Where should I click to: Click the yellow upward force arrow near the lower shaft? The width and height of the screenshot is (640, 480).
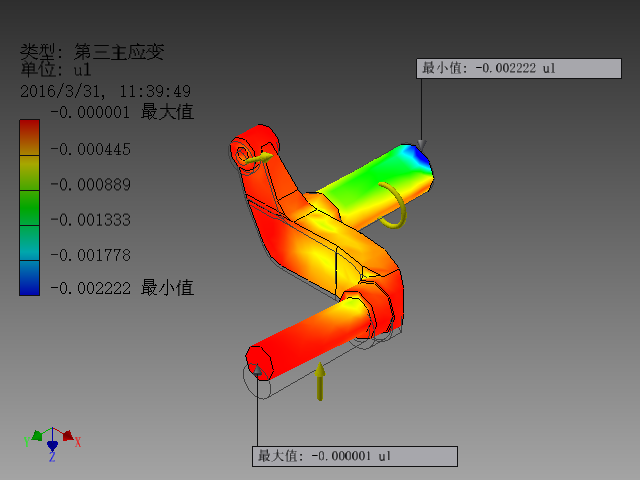[320, 382]
